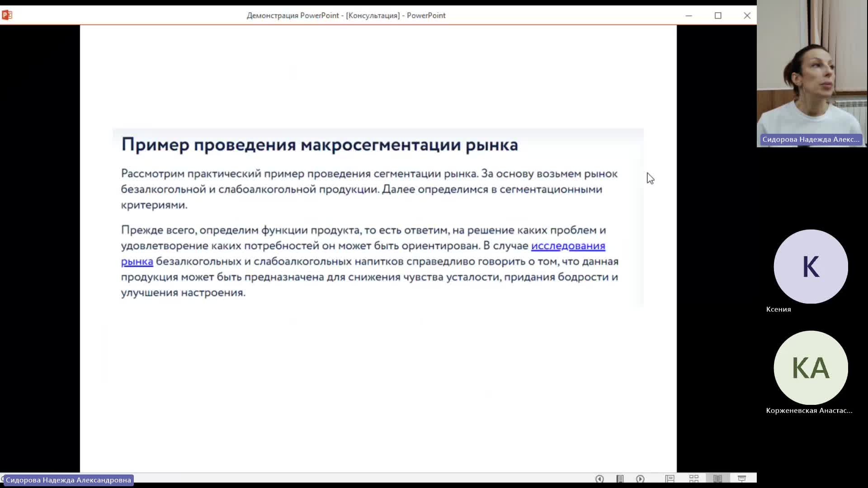Close the PowerPoint reading view window

747,15
